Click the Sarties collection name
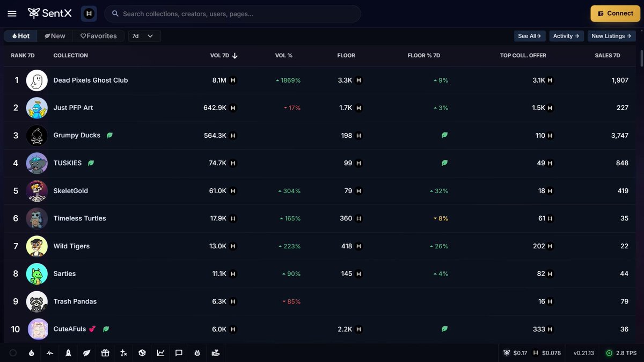The width and height of the screenshot is (644, 362). coord(64,274)
